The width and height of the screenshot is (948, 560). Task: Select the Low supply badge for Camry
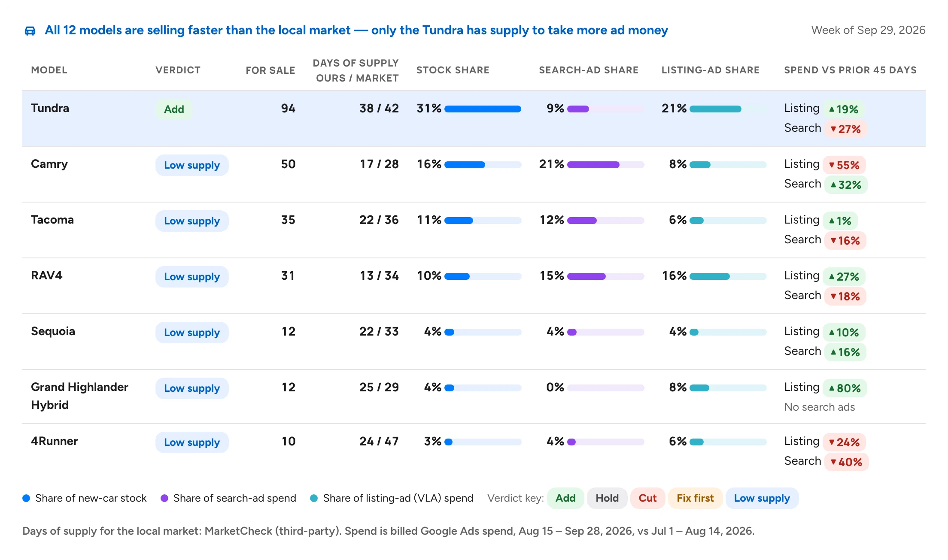(192, 165)
